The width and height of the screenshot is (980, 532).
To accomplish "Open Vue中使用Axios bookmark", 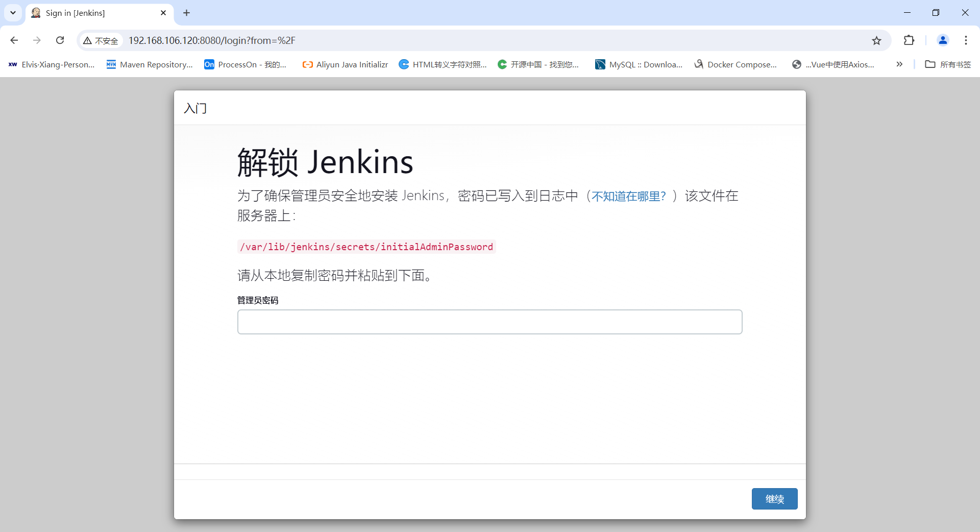I will click(x=833, y=64).
